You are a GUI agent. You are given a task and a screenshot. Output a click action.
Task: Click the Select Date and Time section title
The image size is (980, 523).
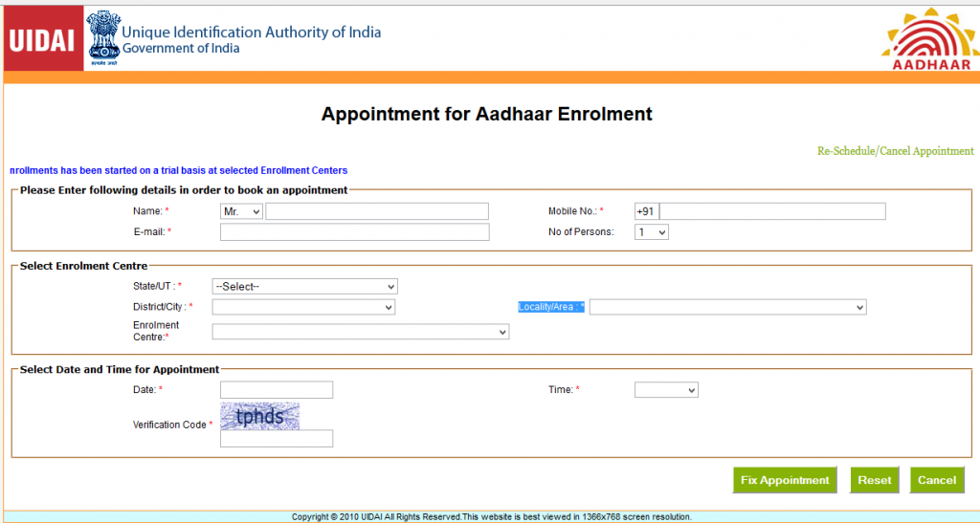(120, 369)
